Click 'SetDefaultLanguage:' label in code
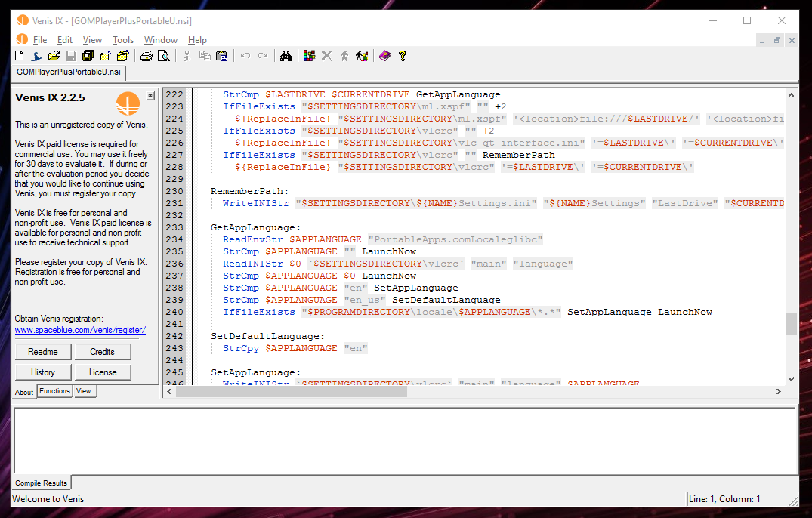The height and width of the screenshot is (518, 812). point(267,336)
